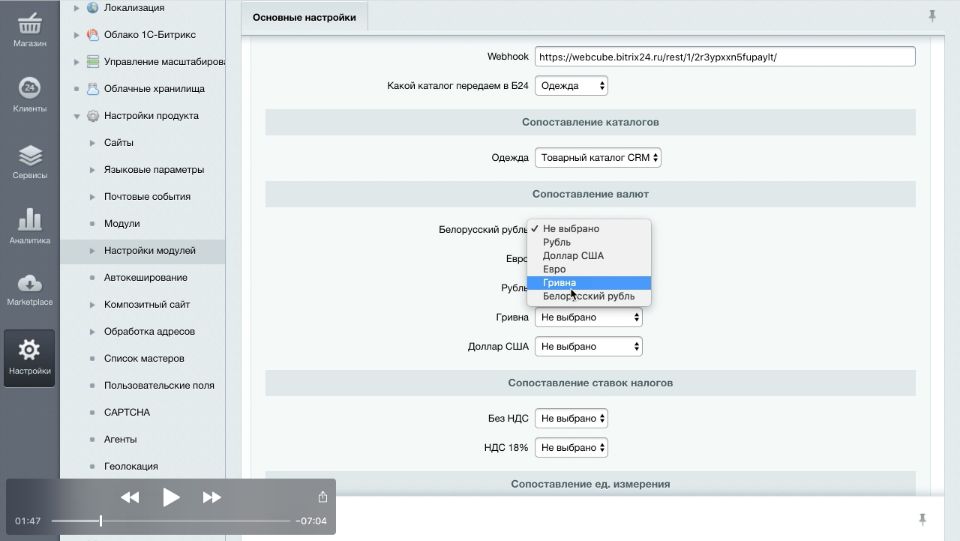Image resolution: width=960 pixels, height=541 pixels.
Task: Open the Marketplace cloud download icon
Action: point(29,283)
